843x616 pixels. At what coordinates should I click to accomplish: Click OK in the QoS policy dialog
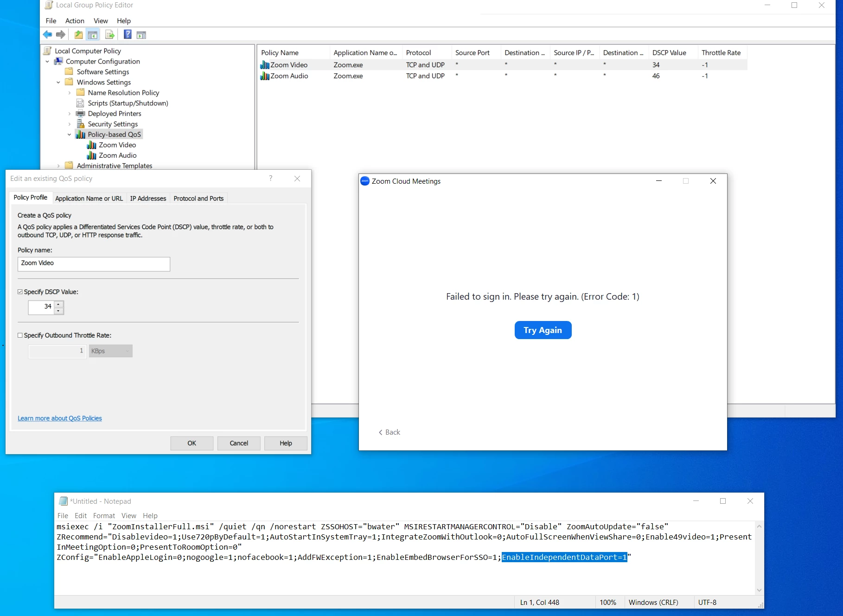coord(192,443)
